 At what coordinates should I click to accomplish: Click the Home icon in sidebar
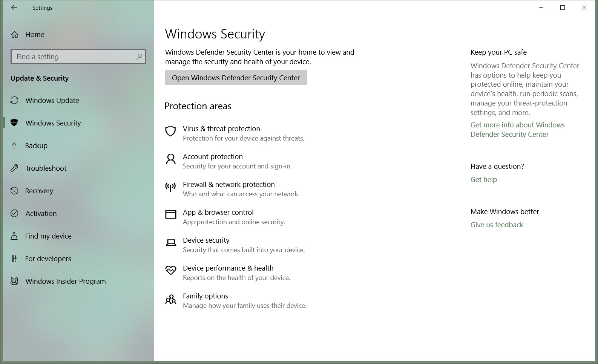click(x=15, y=35)
